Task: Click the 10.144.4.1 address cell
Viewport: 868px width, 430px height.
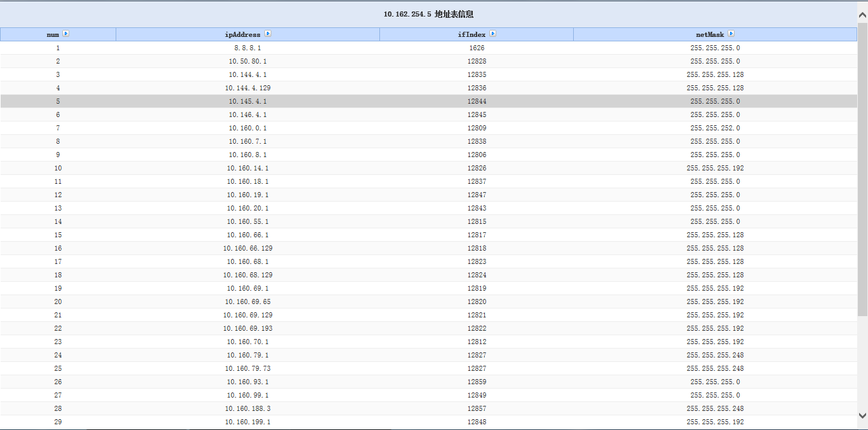Action: [248, 74]
